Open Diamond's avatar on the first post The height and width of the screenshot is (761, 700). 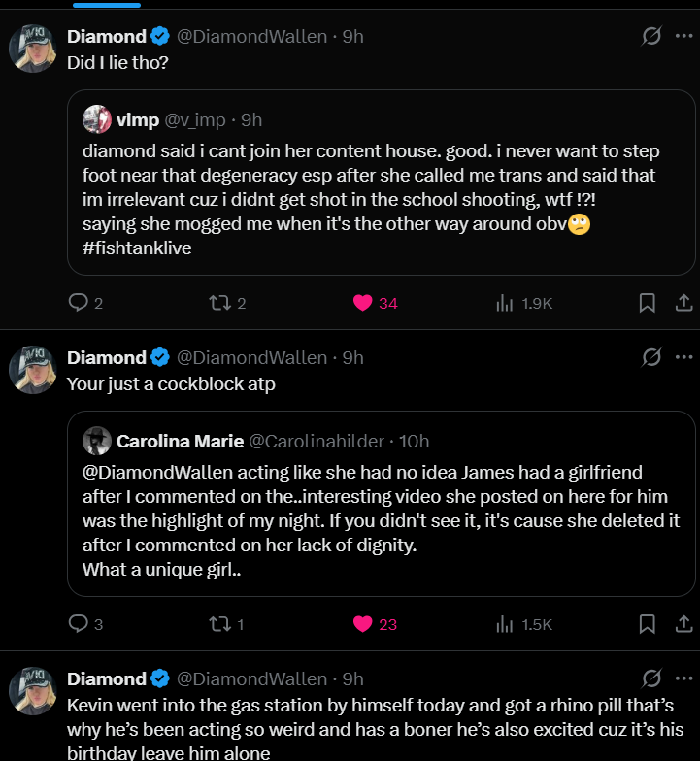tap(33, 49)
